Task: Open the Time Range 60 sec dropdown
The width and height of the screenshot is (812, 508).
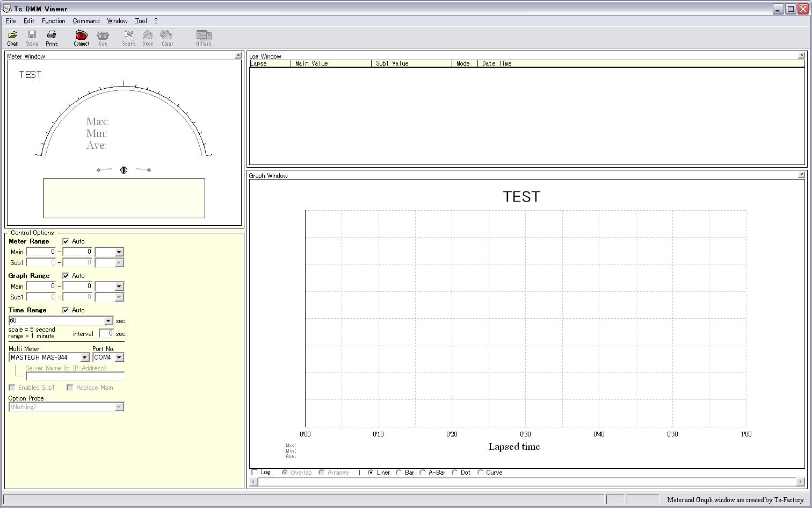Action: 108,321
